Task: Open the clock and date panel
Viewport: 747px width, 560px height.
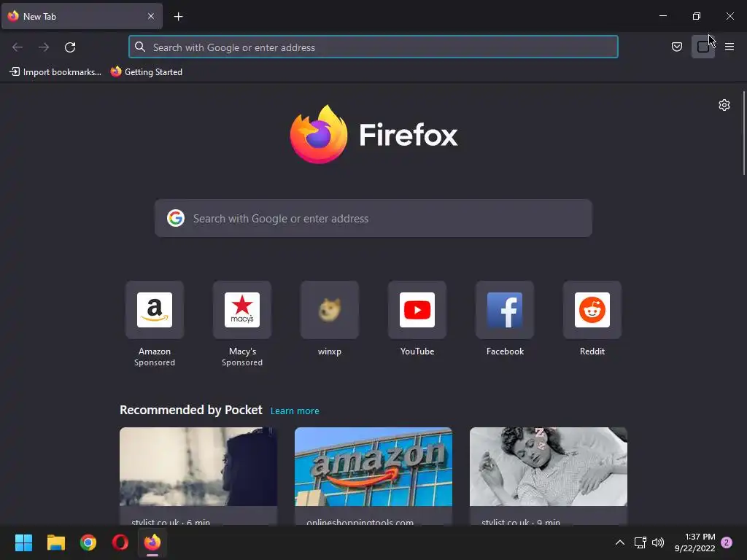Action: [695, 542]
